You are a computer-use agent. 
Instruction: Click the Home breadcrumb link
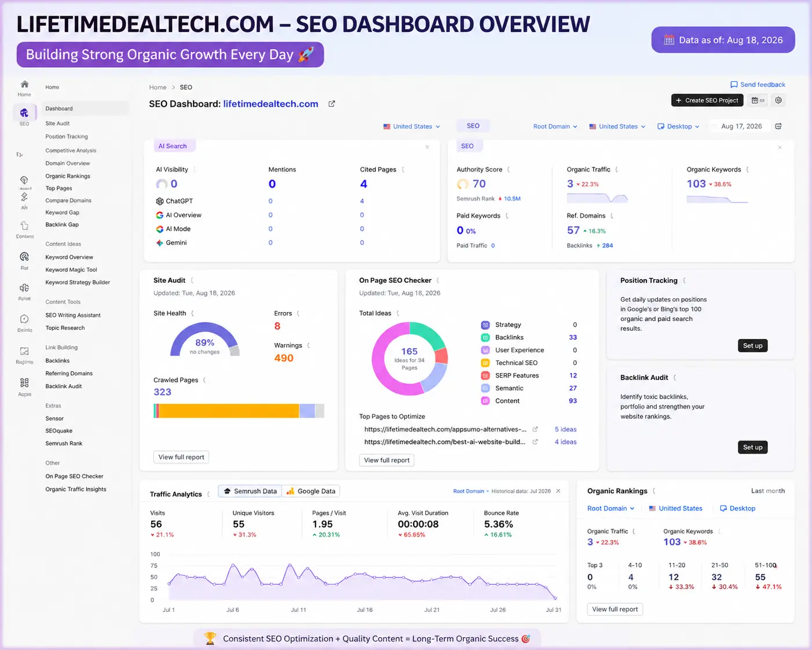pos(158,87)
